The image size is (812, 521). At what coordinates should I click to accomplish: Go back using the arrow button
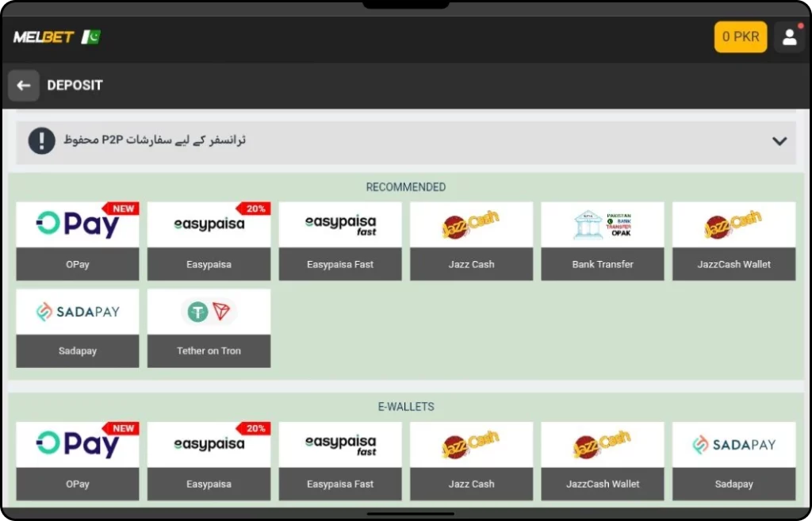(24, 86)
